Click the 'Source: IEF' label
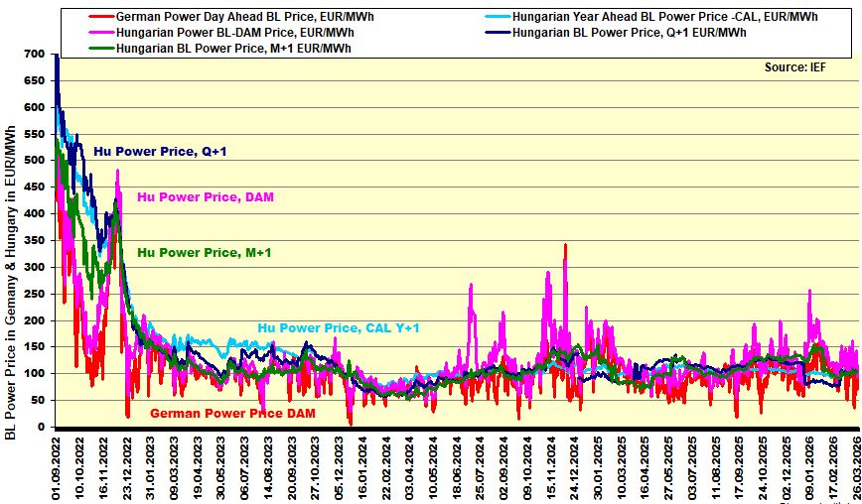862x504 pixels. 808,67
